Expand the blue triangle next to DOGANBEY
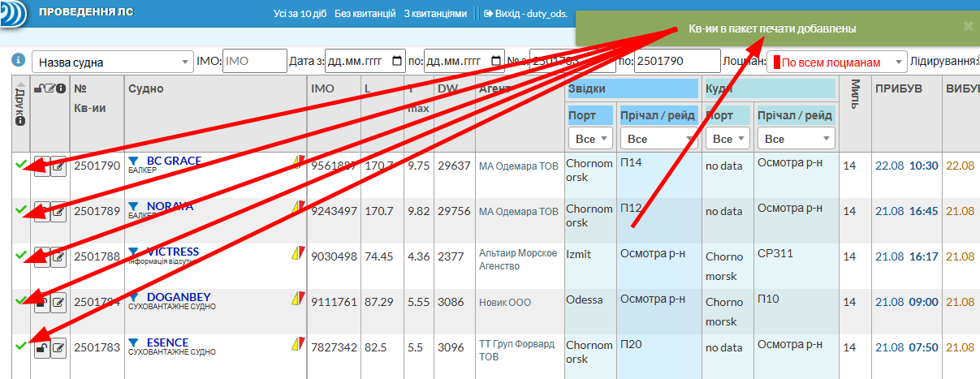This screenshot has height=379, width=980. click(134, 297)
